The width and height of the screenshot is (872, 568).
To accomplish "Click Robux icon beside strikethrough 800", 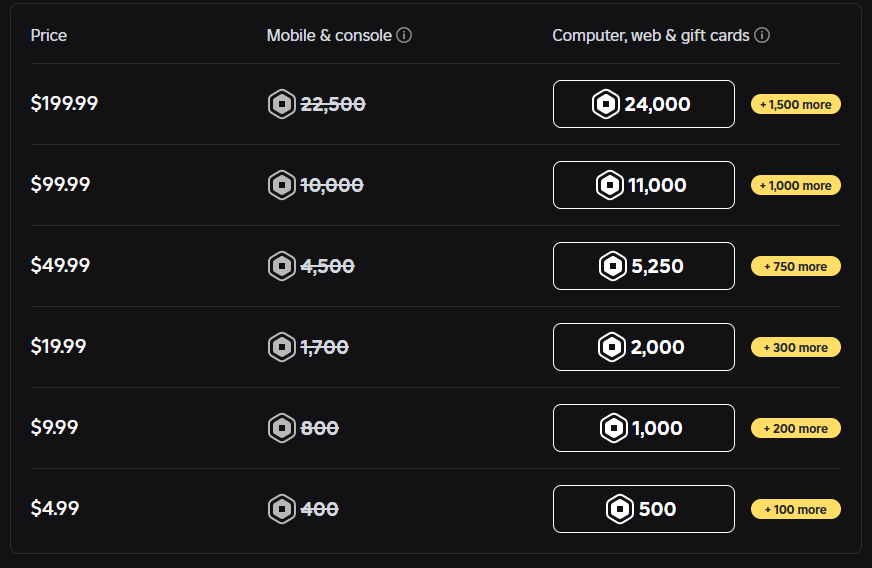I will [x=282, y=428].
